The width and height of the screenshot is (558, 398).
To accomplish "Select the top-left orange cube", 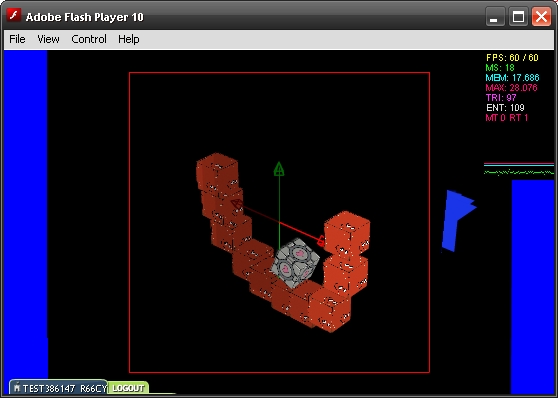I will coord(217,173).
